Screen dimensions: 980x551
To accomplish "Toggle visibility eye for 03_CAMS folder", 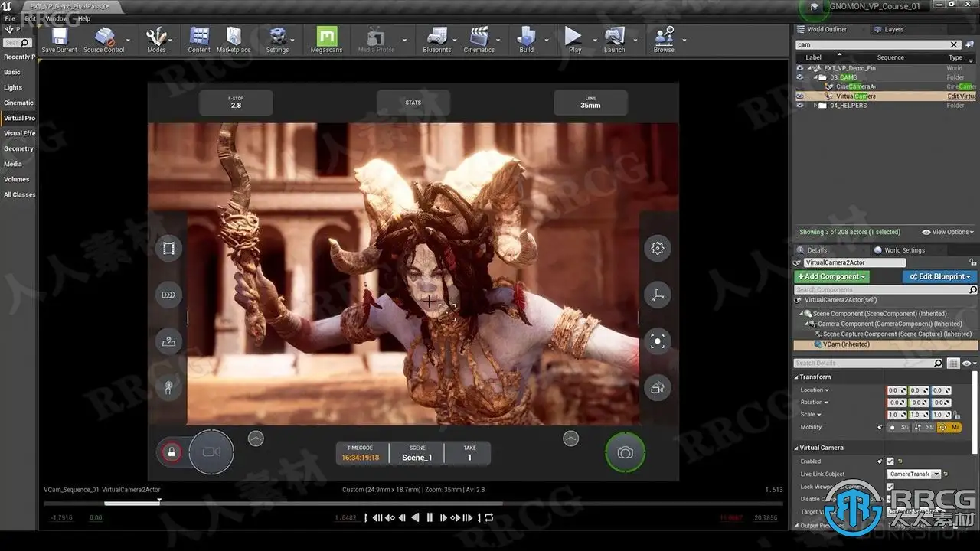I will point(800,77).
